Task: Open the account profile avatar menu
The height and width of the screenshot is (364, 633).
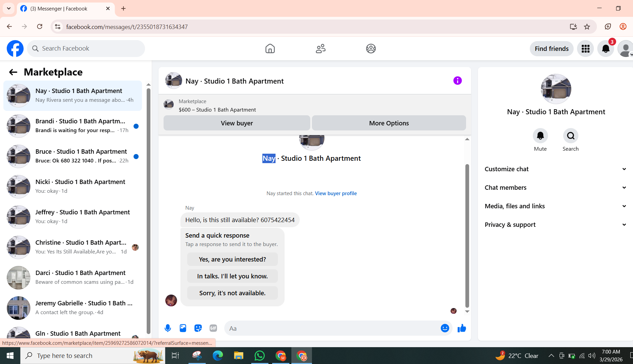Action: (x=626, y=49)
